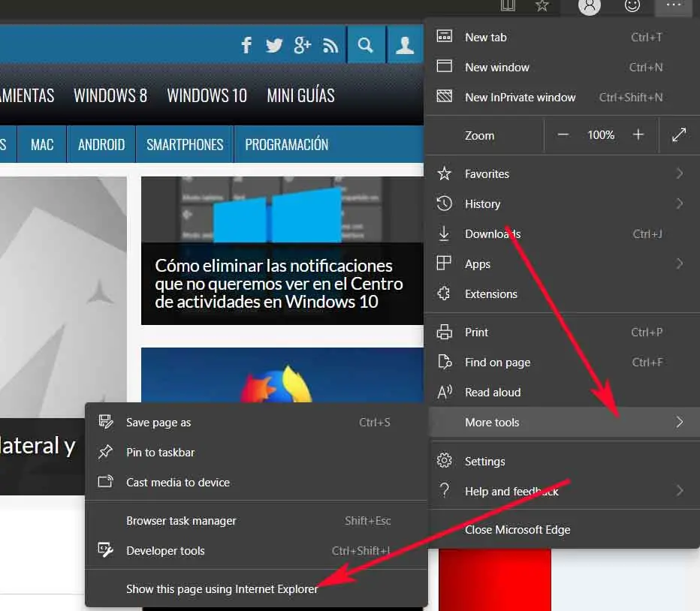Choose Extensions from the menu
The height and width of the screenshot is (611, 700).
click(563, 293)
